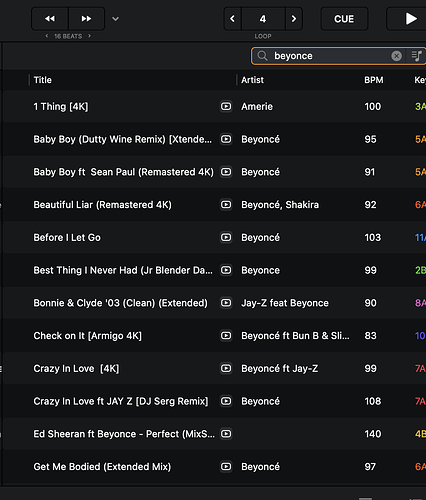Sort tracks by BPM column
This screenshot has width=426, height=500.
pyautogui.click(x=374, y=80)
